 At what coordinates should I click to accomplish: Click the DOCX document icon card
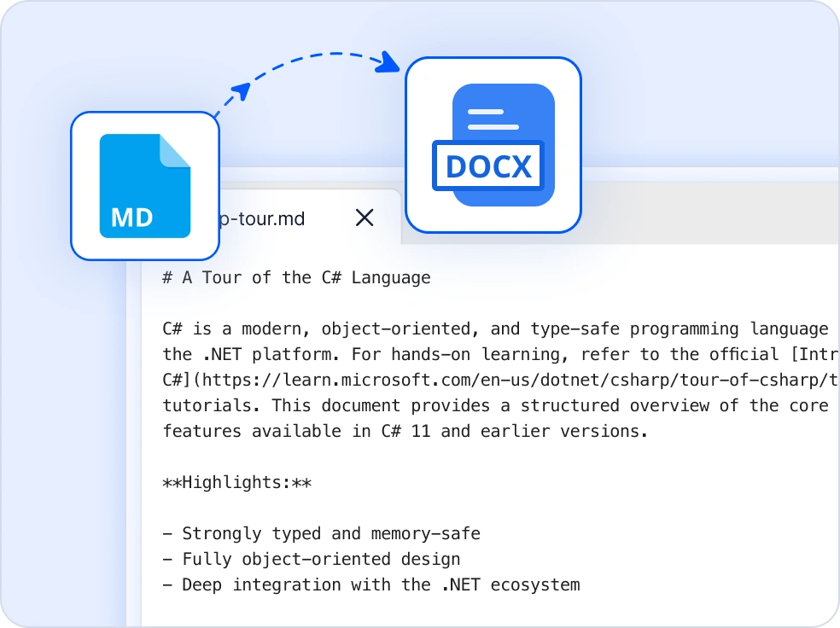click(493, 145)
